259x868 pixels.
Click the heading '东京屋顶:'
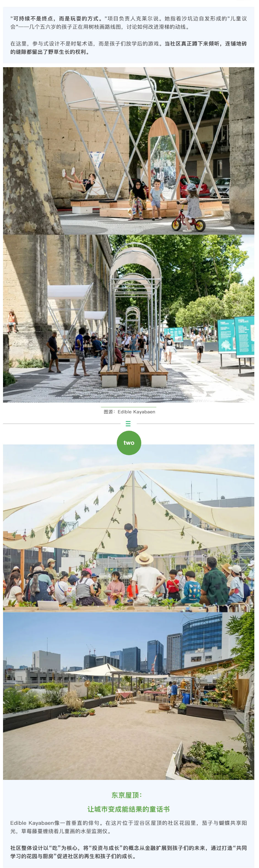[127, 795]
